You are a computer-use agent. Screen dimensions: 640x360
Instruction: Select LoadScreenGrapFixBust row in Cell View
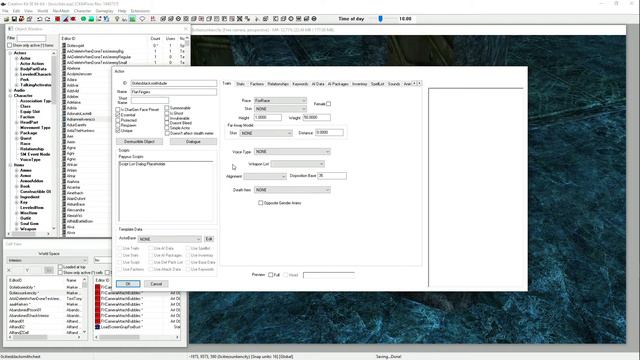138,327
